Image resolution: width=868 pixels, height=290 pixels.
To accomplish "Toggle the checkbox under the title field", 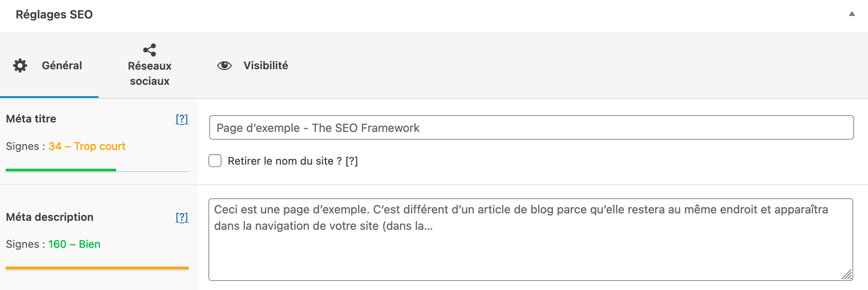I will (215, 161).
